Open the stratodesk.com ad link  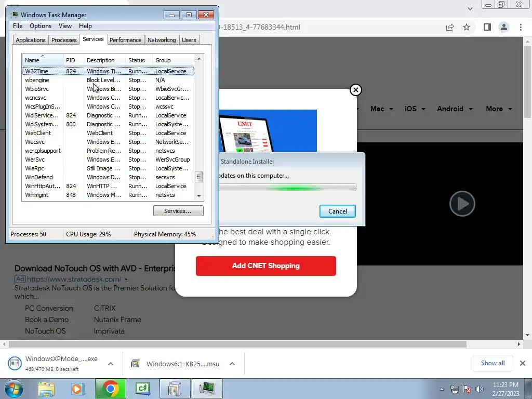pos(74,279)
